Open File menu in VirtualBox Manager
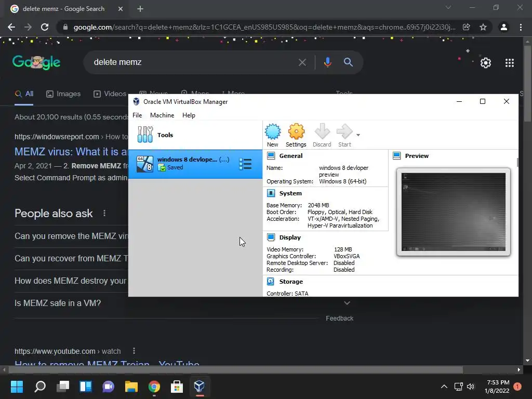This screenshot has width=532, height=399. (137, 115)
